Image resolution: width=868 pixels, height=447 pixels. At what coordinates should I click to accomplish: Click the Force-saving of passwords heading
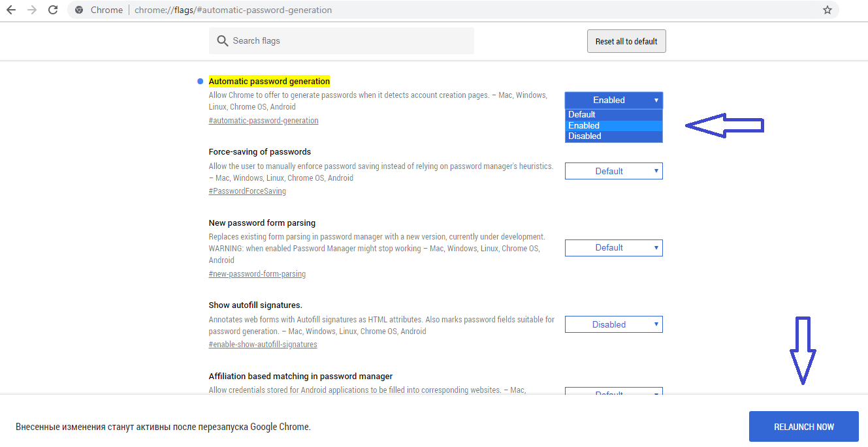[260, 152]
